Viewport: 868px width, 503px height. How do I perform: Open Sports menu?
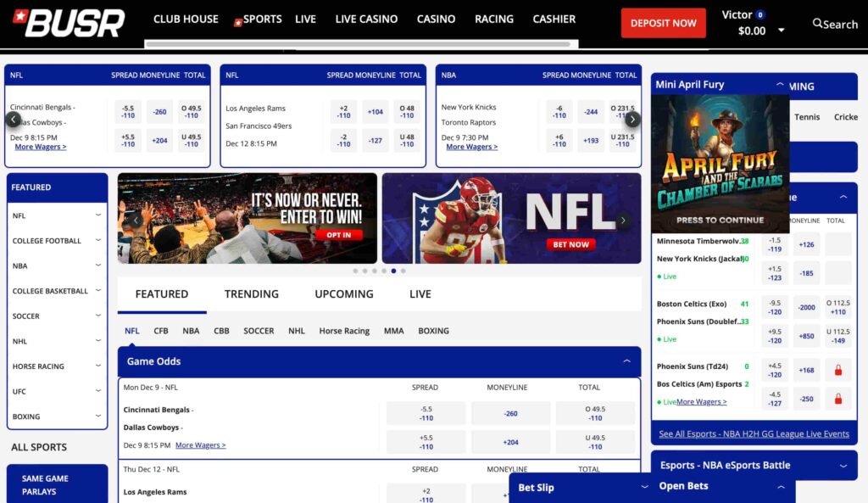click(263, 19)
